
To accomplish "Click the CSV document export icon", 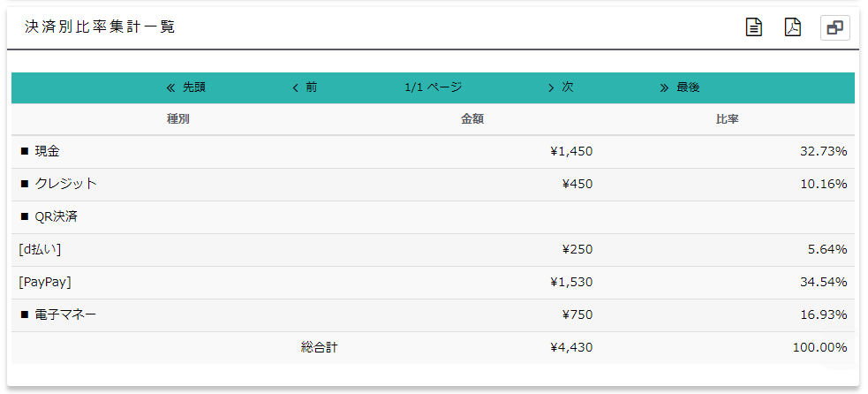I will coord(753,27).
